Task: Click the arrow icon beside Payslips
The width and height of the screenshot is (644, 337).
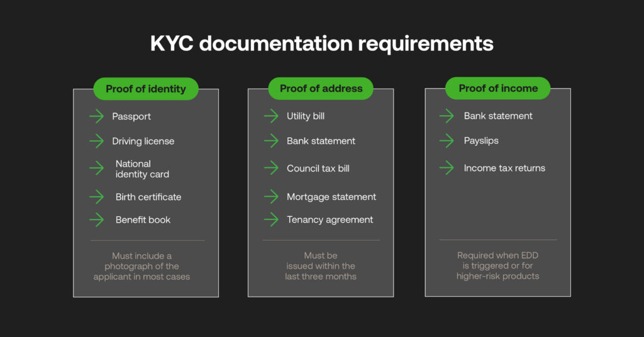Action: [447, 141]
